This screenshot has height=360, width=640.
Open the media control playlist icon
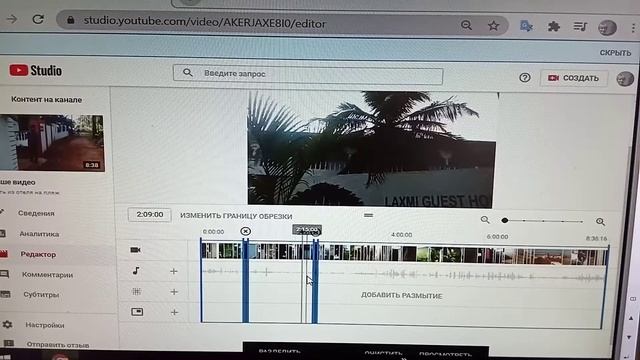[x=580, y=27]
